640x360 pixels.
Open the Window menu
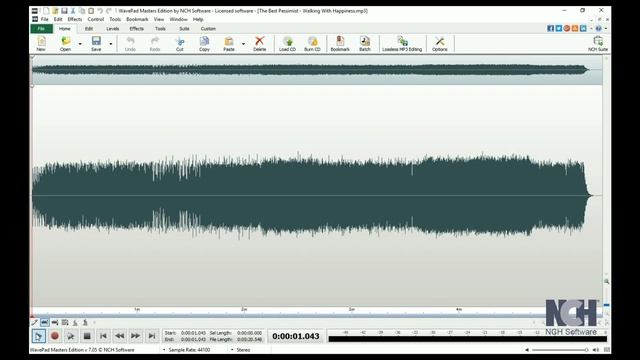pos(178,19)
